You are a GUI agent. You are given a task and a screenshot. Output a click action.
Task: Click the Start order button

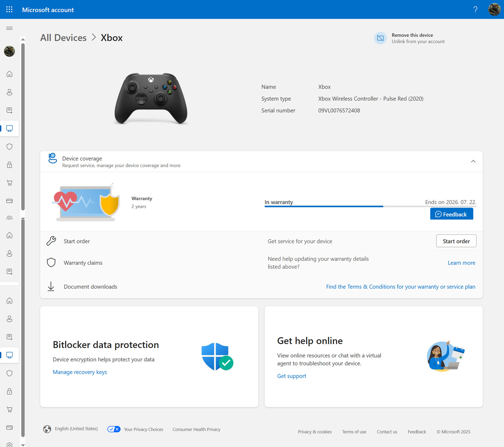point(456,241)
